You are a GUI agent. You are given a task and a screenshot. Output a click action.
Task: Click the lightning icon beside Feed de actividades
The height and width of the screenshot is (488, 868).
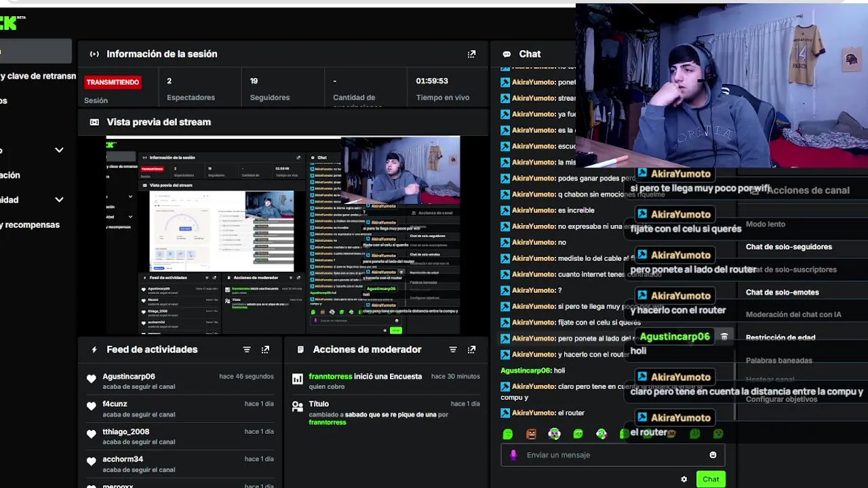pos(94,350)
